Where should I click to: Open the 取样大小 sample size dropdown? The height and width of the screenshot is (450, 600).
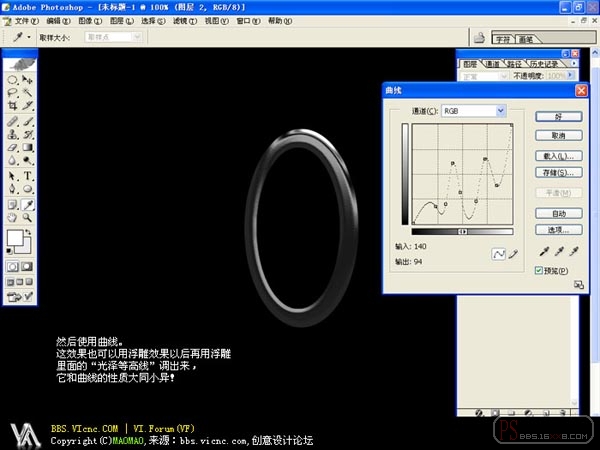coord(113,37)
